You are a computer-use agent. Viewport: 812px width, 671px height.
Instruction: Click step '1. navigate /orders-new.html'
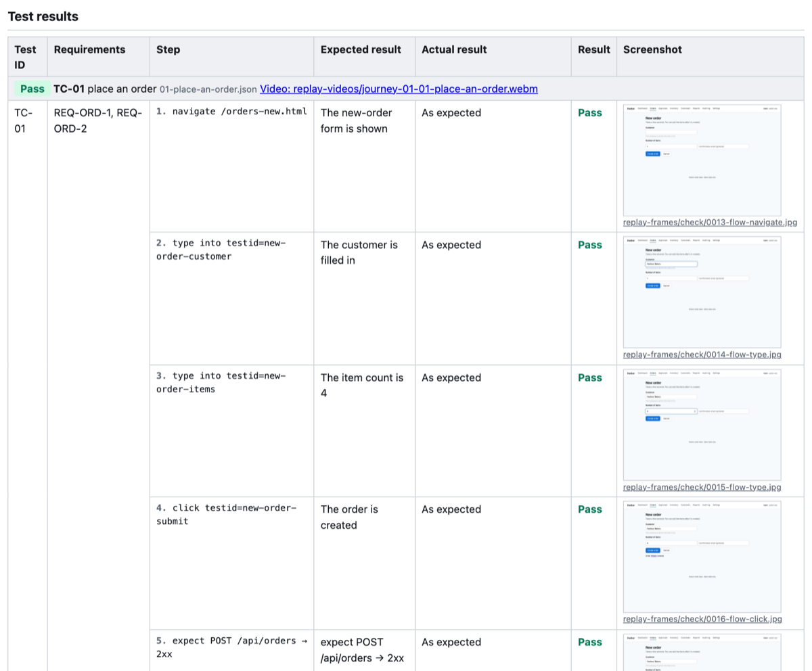pyautogui.click(x=231, y=112)
